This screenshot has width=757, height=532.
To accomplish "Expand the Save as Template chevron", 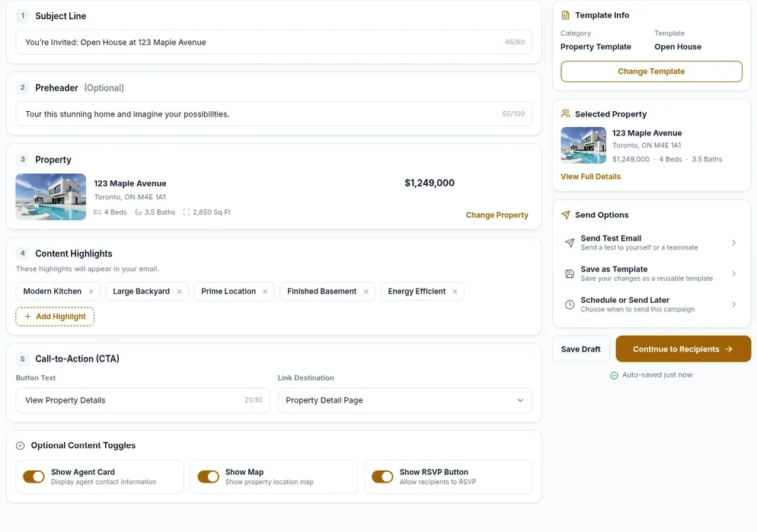I will coord(734,273).
